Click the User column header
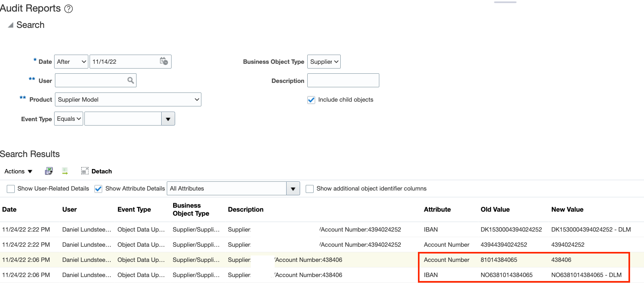The height and width of the screenshot is (283, 644). coord(70,210)
